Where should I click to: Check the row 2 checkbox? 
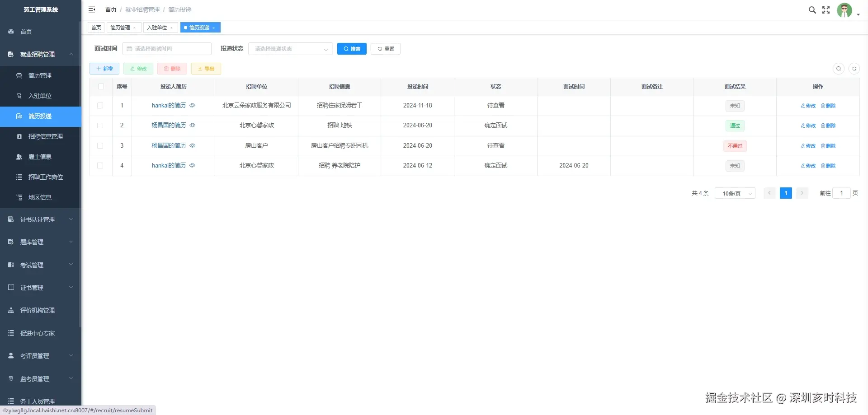(x=100, y=126)
